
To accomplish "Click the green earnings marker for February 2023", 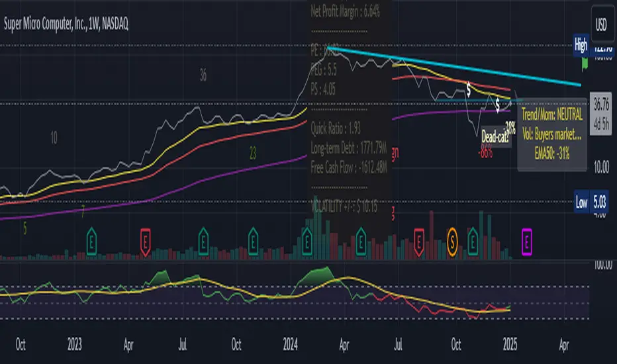I will click(91, 241).
